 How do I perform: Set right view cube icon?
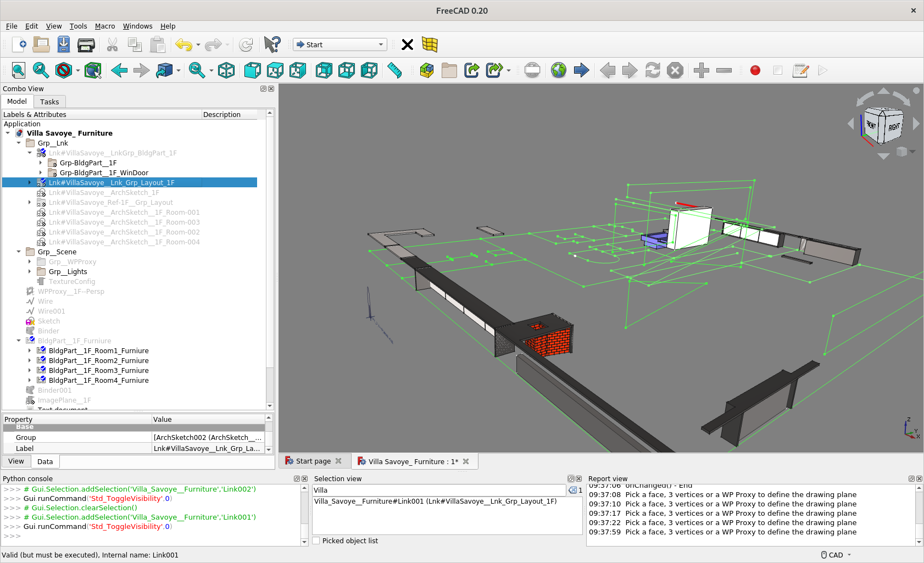(298, 70)
